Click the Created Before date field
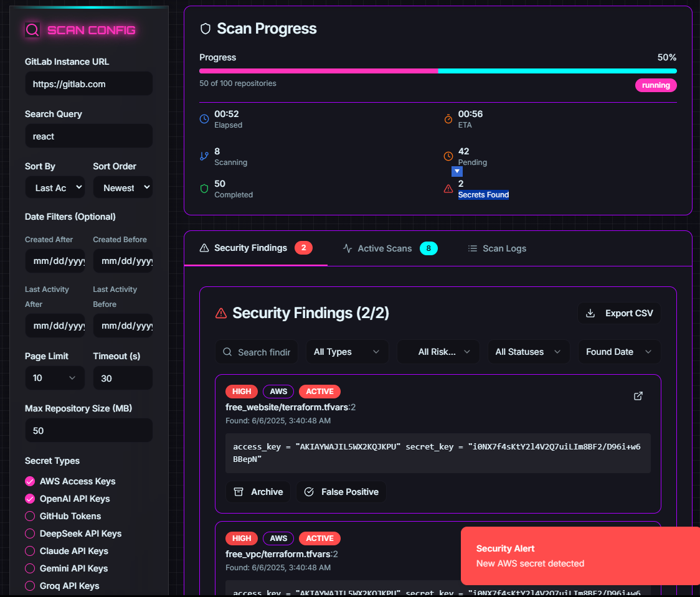The height and width of the screenshot is (597, 700). coord(123,261)
